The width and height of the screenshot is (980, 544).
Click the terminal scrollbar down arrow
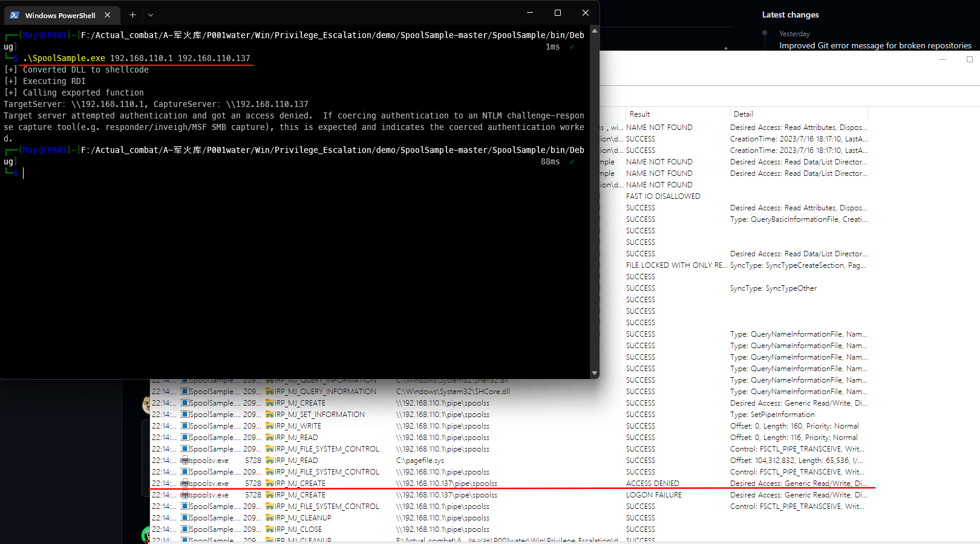click(x=595, y=373)
